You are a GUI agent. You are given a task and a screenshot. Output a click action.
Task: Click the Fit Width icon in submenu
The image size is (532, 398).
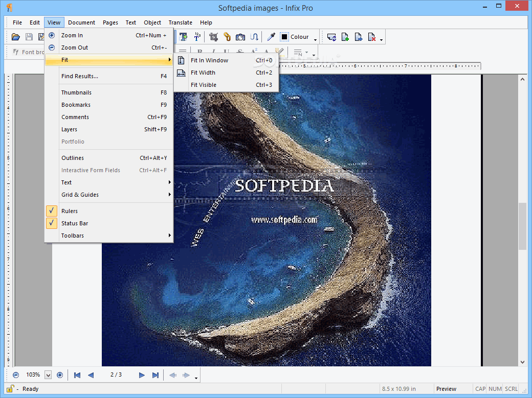point(182,73)
